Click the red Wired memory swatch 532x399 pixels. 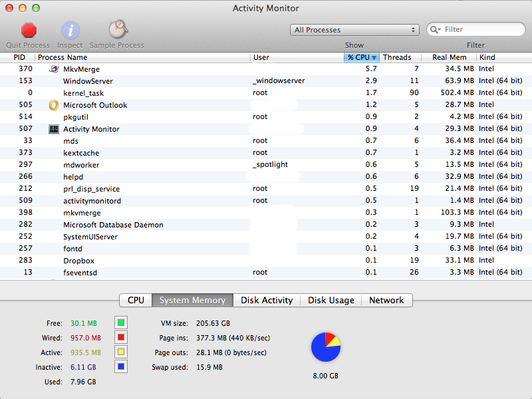(x=121, y=337)
